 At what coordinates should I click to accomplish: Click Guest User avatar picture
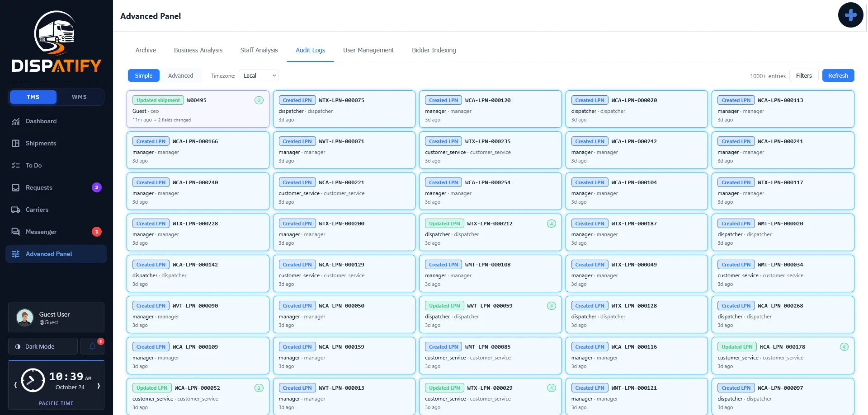pyautogui.click(x=25, y=317)
